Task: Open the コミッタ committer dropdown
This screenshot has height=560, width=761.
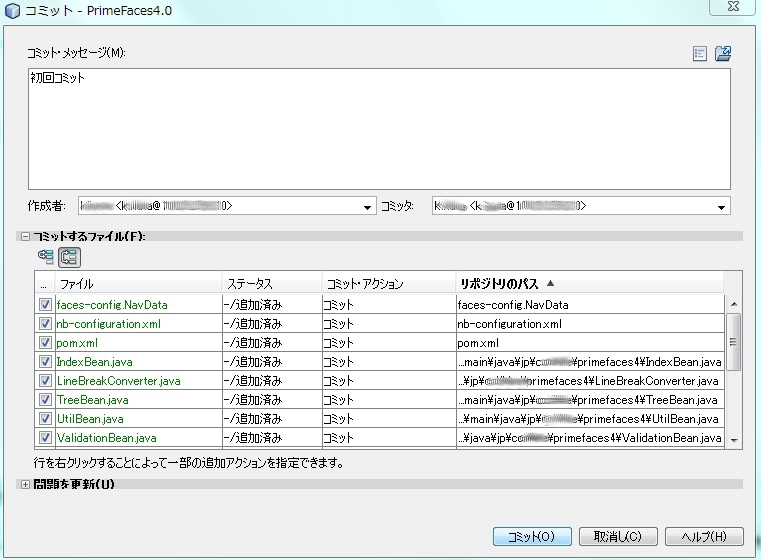Action: pyautogui.click(x=721, y=207)
